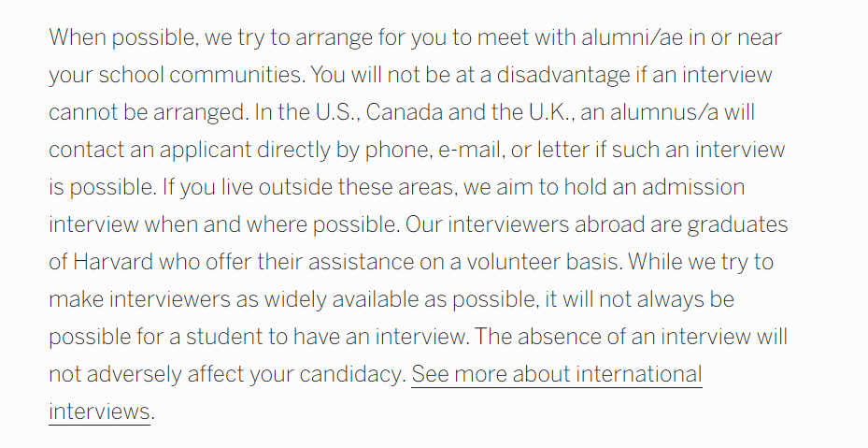Click on the word 'disadvantage'
Image resolution: width=868 pixels, height=448 pixels.
[563, 76]
